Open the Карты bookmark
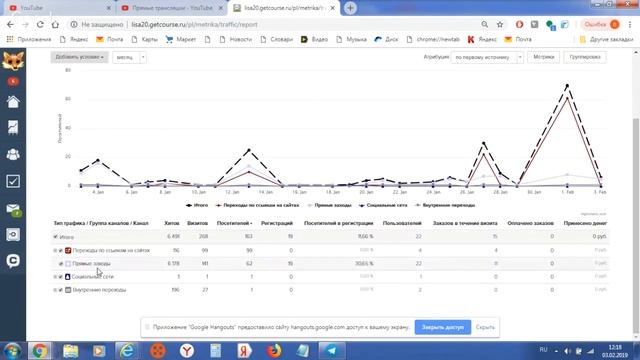640x360 pixels. click(x=144, y=39)
